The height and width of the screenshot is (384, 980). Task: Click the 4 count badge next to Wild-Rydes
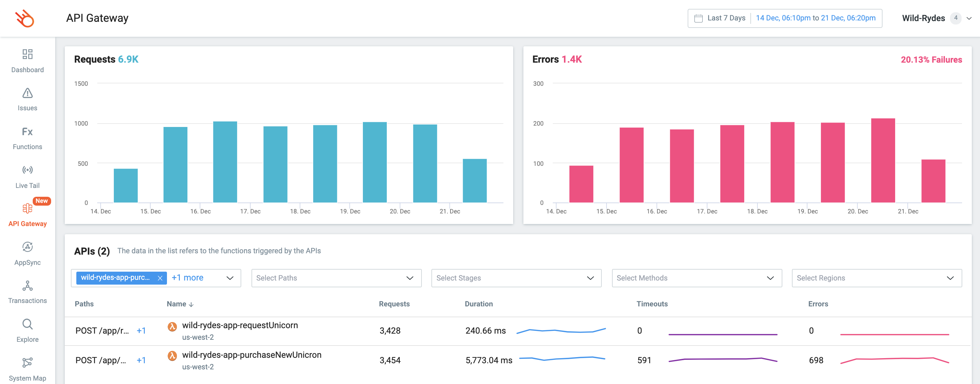pyautogui.click(x=956, y=18)
